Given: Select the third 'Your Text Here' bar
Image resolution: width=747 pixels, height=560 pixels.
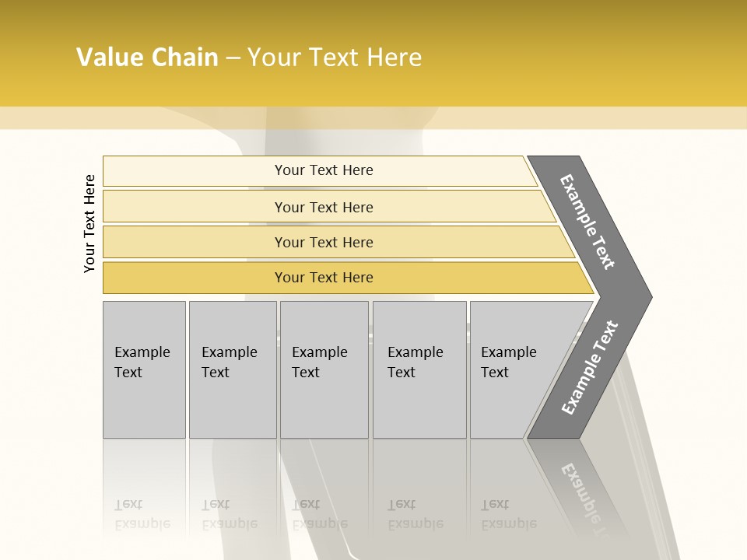Looking at the screenshot, I should 323,242.
